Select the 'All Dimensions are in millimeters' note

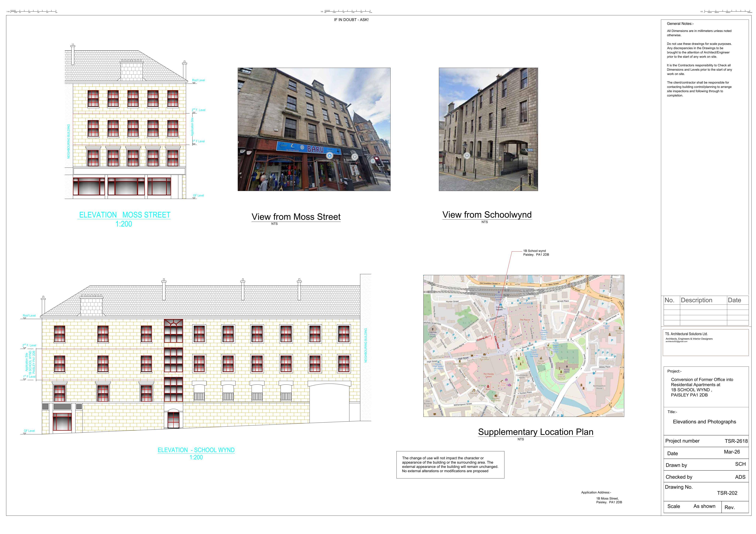coord(699,33)
